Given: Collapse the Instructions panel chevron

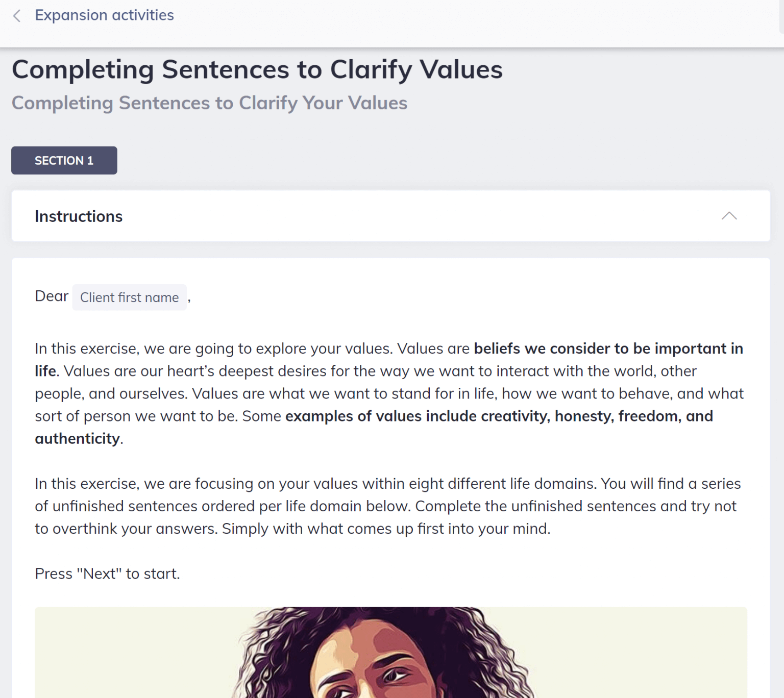Looking at the screenshot, I should (729, 216).
